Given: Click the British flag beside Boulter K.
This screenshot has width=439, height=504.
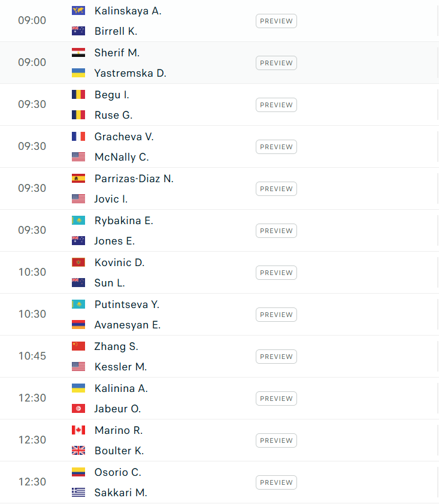Looking at the screenshot, I should click(78, 451).
